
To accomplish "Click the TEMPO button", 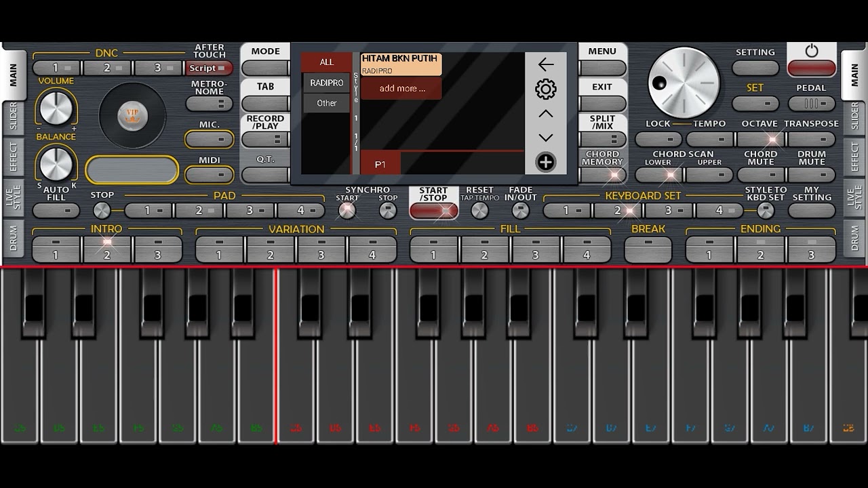I will click(709, 140).
